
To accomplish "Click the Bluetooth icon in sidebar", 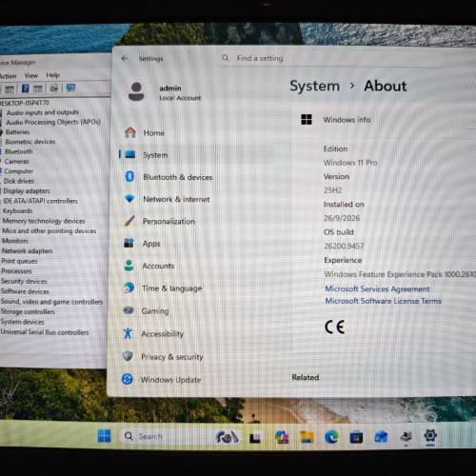I will (x=129, y=176).
